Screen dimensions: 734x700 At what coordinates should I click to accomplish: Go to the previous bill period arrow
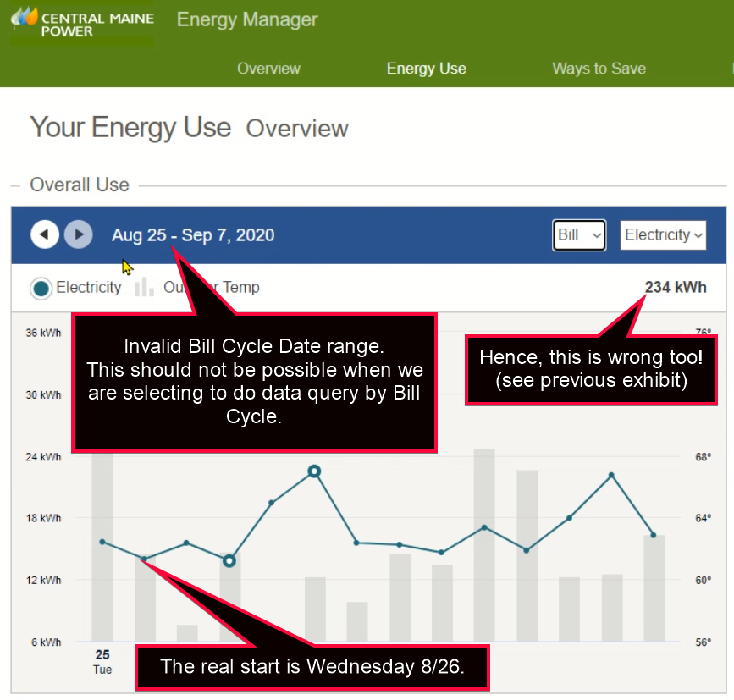pos(45,234)
